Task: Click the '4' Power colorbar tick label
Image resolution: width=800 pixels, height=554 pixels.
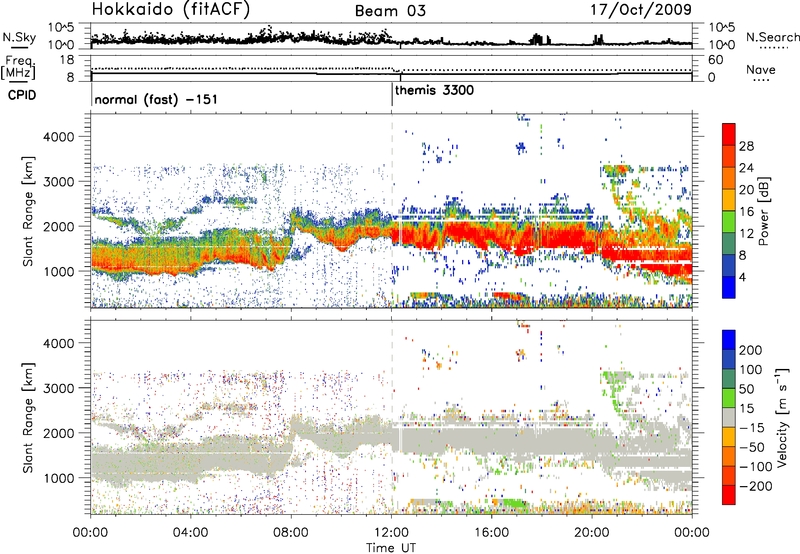Action: tap(742, 277)
